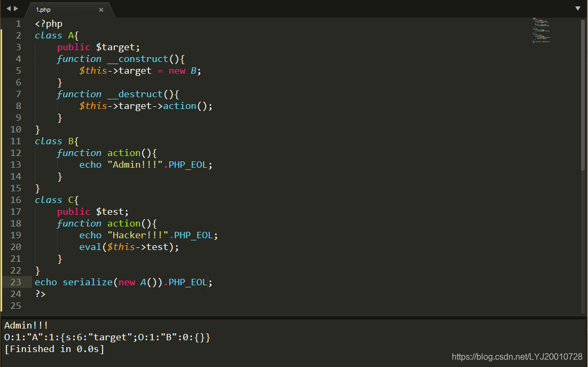Viewport: 588px width, 367px height.
Task: Open the tab list dropdown arrow
Action: pyautogui.click(x=577, y=8)
